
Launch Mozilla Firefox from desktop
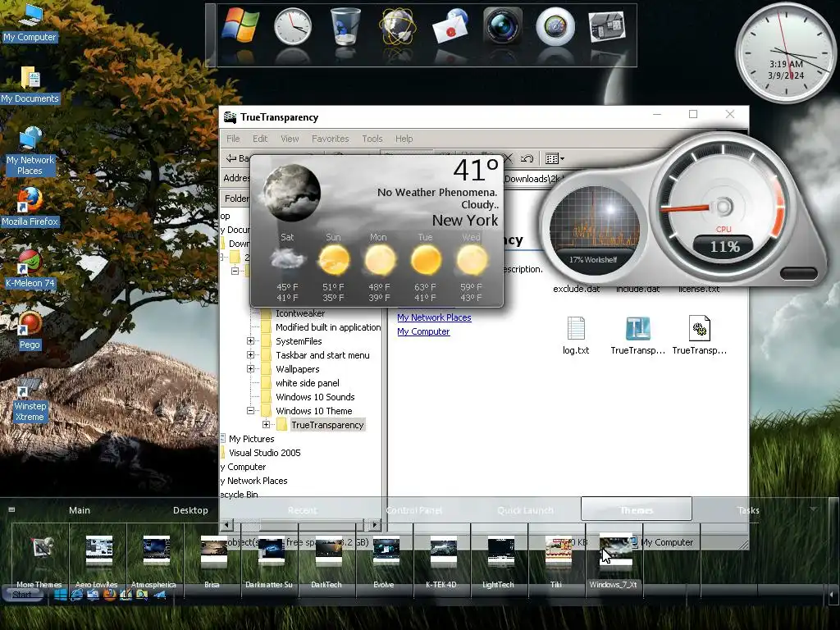point(30,208)
